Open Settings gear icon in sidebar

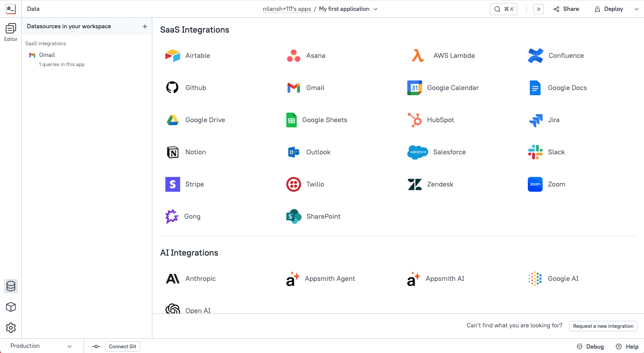coord(11,328)
